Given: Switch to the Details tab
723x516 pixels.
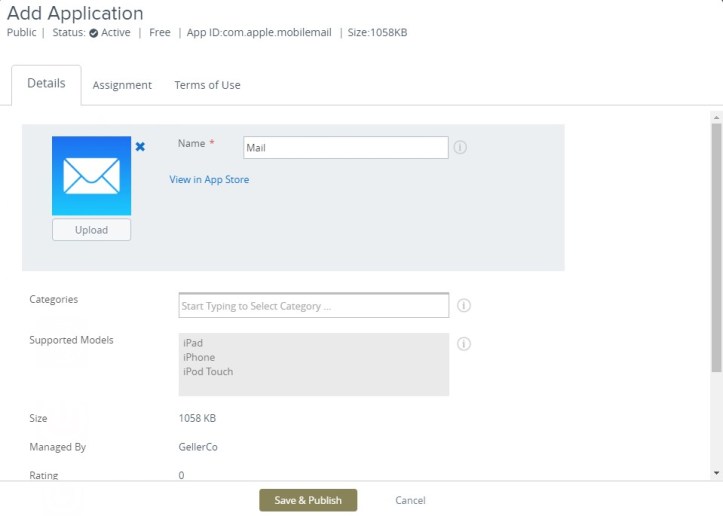Looking at the screenshot, I should click(46, 84).
